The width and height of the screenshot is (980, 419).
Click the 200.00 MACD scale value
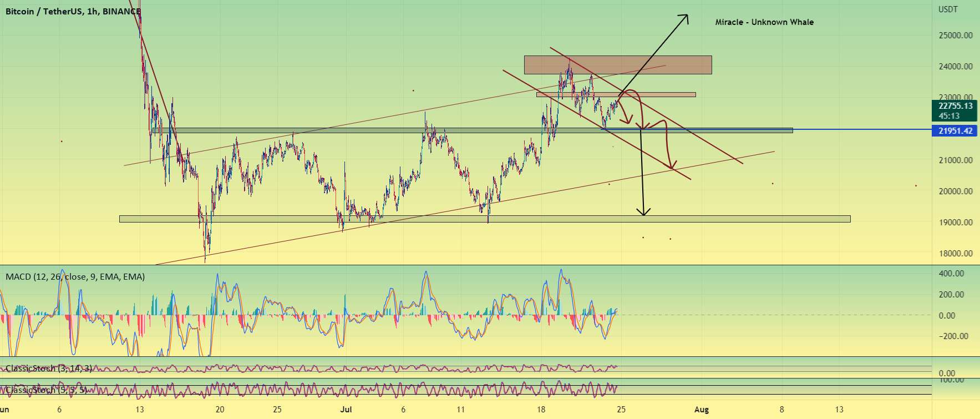[x=951, y=294]
